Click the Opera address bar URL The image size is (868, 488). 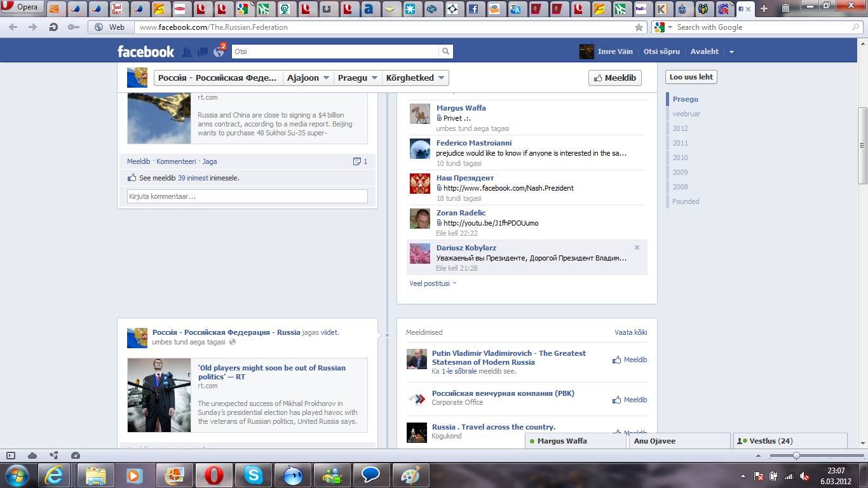[214, 27]
